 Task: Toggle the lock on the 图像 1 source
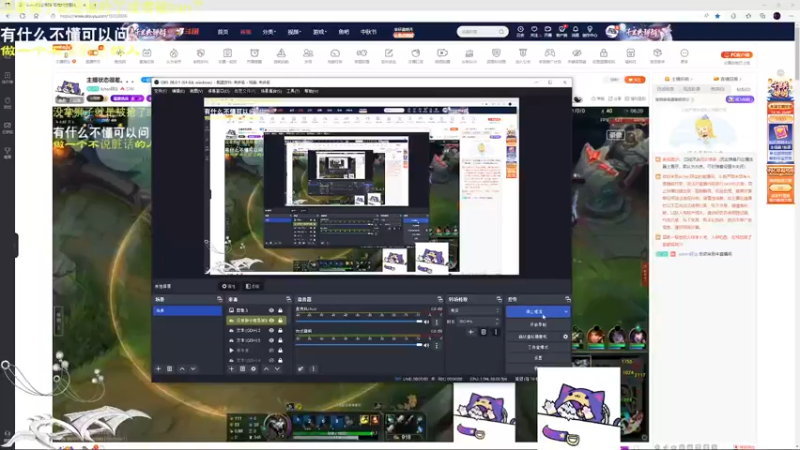point(280,310)
